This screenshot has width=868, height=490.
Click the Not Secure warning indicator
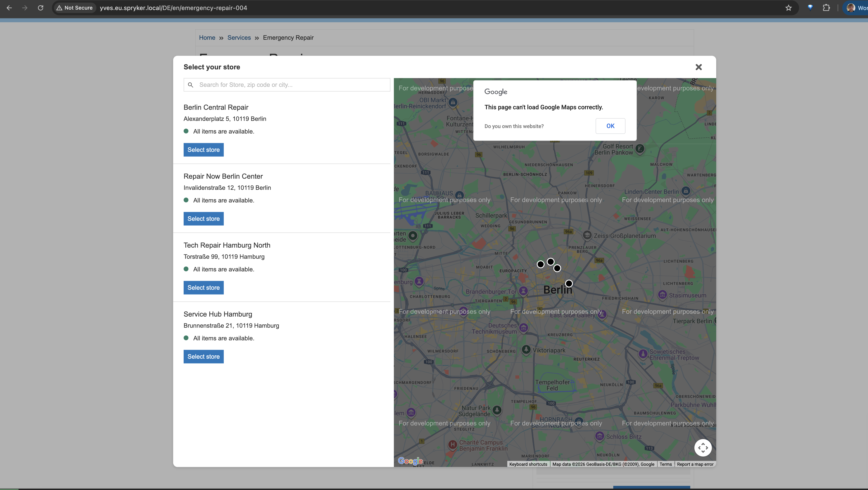pyautogui.click(x=74, y=8)
